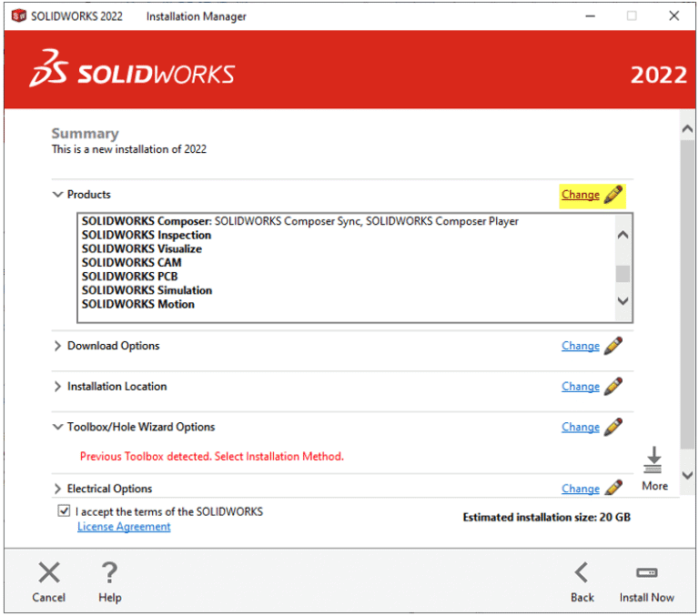Click products list scroll up arrow
The height and width of the screenshot is (616, 699).
[623, 235]
